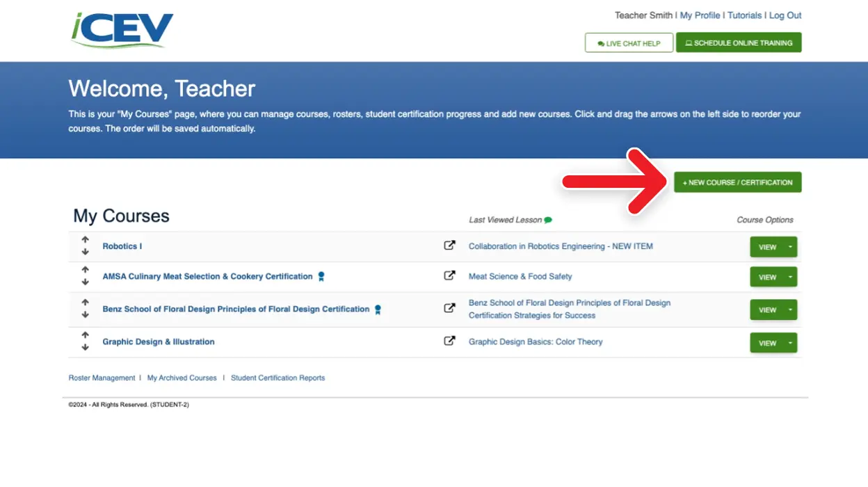
Task: Click certification ribbon icon beside AMSA Culinary course
Action: click(321, 277)
